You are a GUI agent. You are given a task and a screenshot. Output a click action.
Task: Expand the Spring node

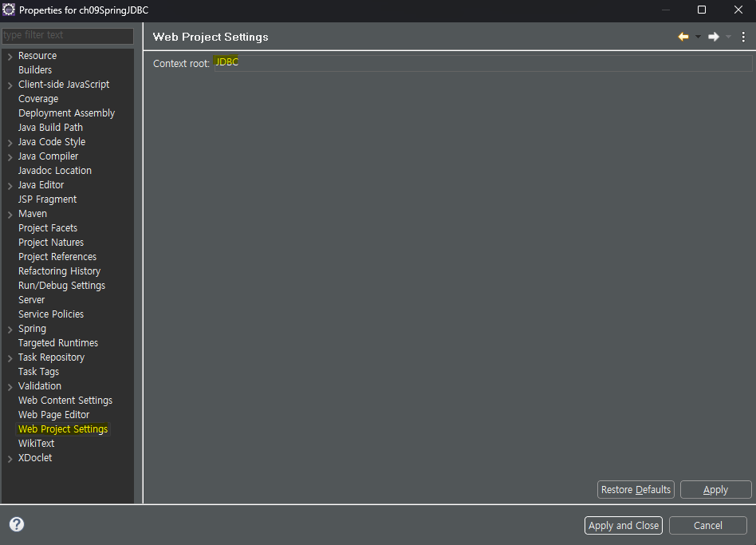click(x=10, y=330)
